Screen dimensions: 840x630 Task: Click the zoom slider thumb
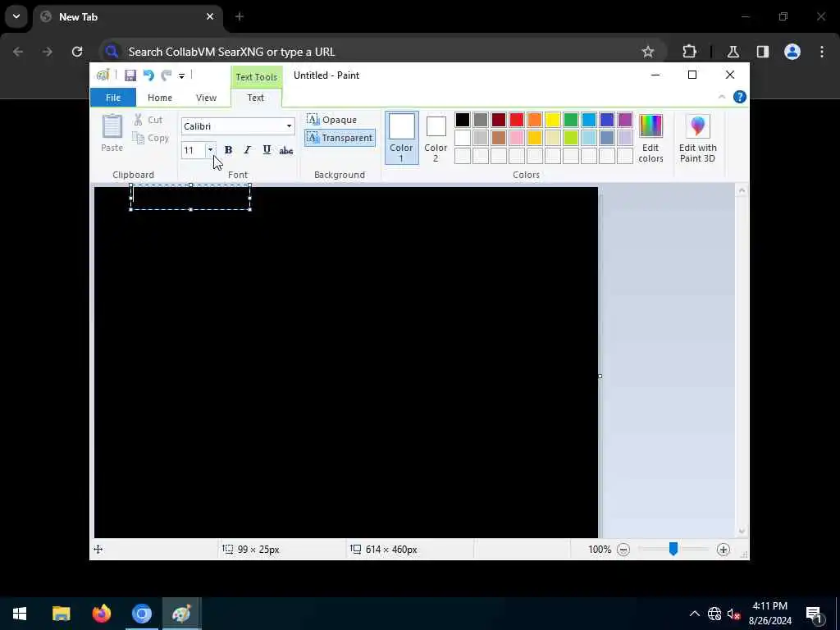point(673,549)
